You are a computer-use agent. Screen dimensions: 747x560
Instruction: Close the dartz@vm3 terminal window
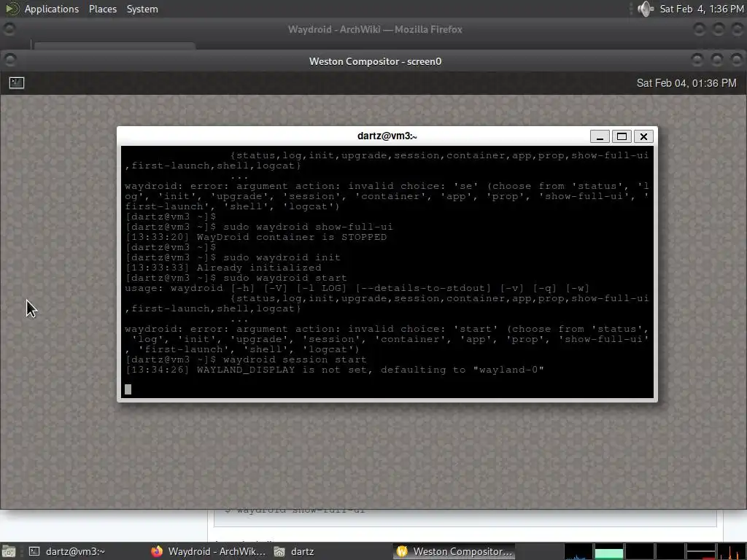[643, 136]
